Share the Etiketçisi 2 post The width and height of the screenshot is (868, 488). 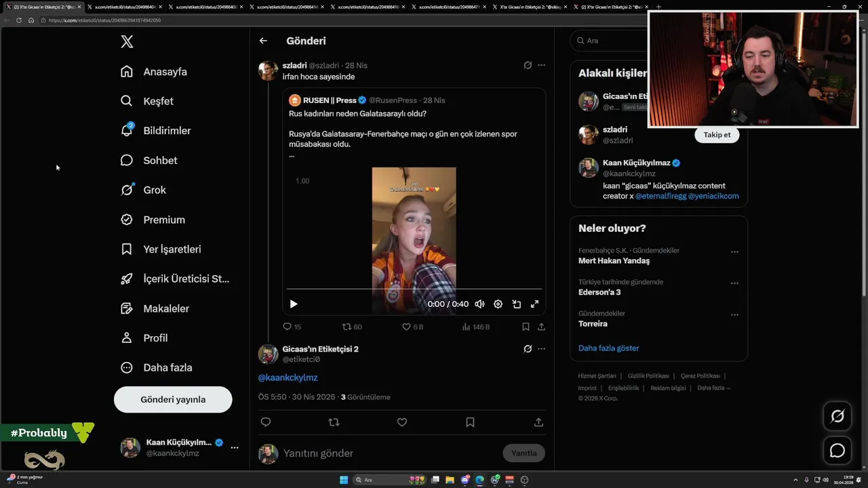(538, 422)
